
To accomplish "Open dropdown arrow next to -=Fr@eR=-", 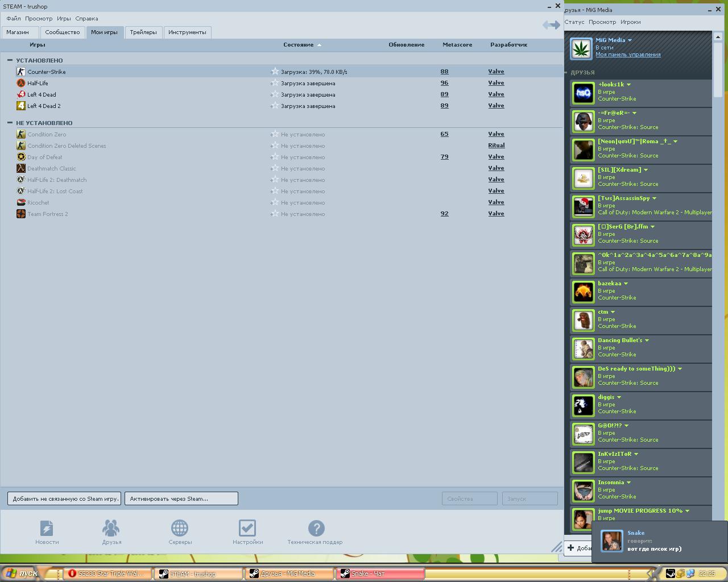I will [634, 113].
